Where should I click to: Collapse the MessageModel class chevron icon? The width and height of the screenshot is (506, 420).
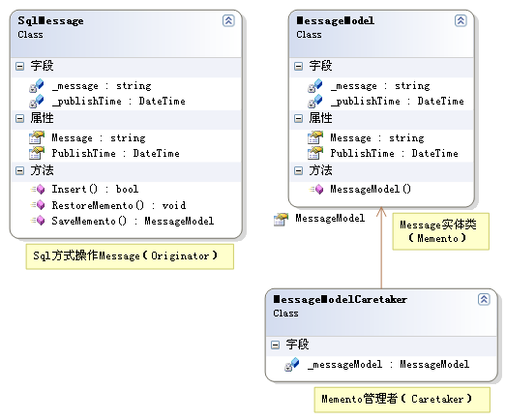point(461,20)
